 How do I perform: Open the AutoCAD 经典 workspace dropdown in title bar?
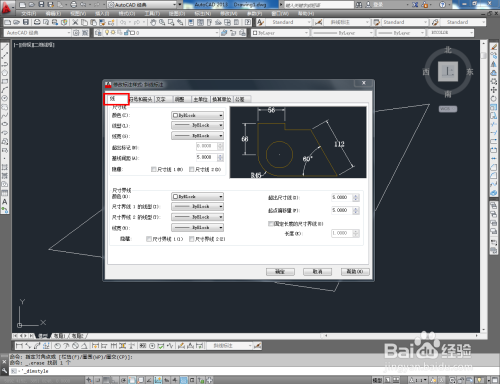pos(142,5)
